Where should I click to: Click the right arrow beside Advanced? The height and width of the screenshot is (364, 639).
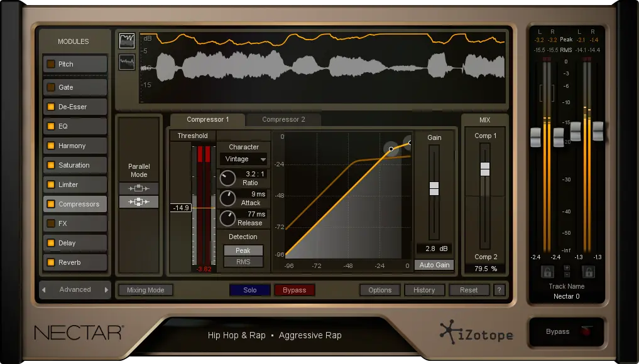point(106,290)
